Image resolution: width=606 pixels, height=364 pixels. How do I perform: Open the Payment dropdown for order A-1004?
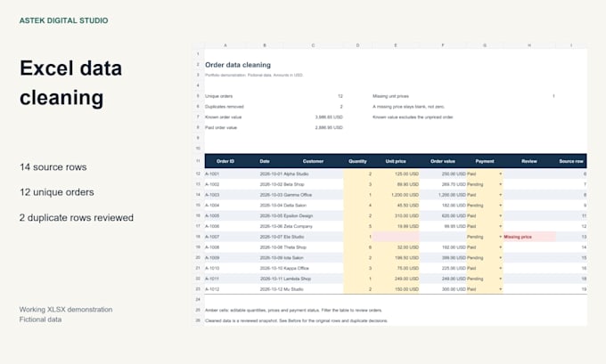pos(501,206)
